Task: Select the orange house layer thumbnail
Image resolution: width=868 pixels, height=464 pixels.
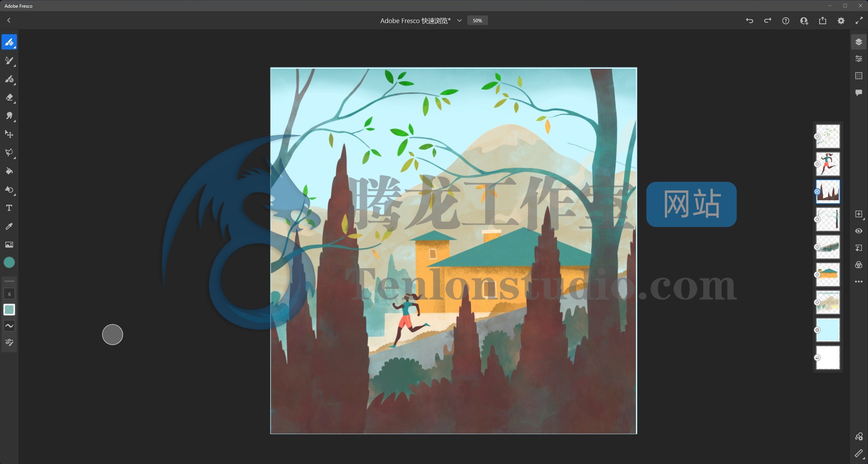Action: (x=828, y=275)
